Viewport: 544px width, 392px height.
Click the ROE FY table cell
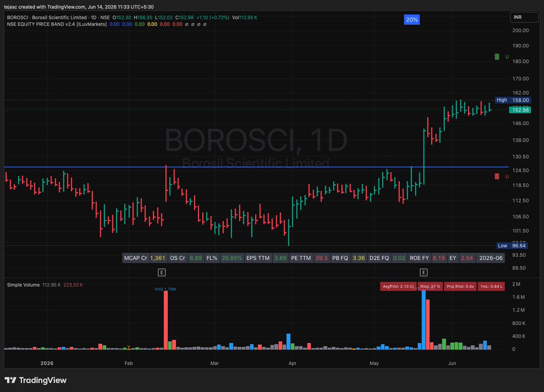tap(420, 258)
